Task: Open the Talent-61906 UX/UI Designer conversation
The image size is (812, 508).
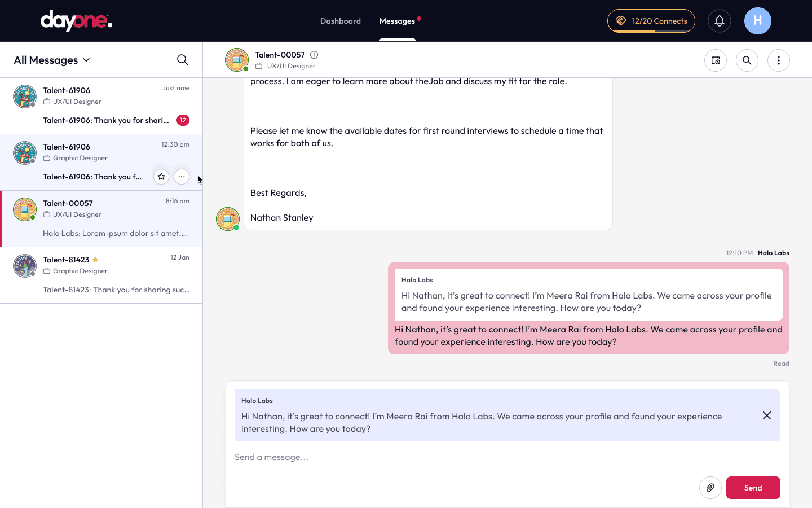Action: point(101,106)
